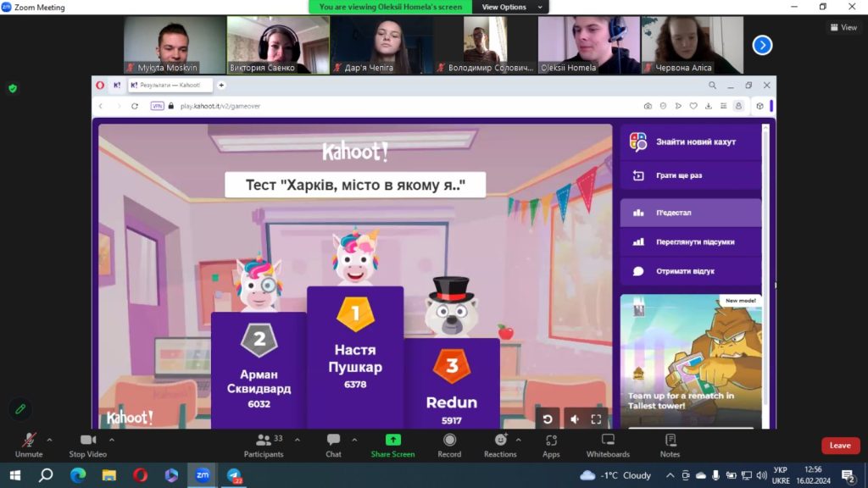Unmute the microphone in Zoom
This screenshot has height=488, width=868.
pyautogui.click(x=29, y=446)
